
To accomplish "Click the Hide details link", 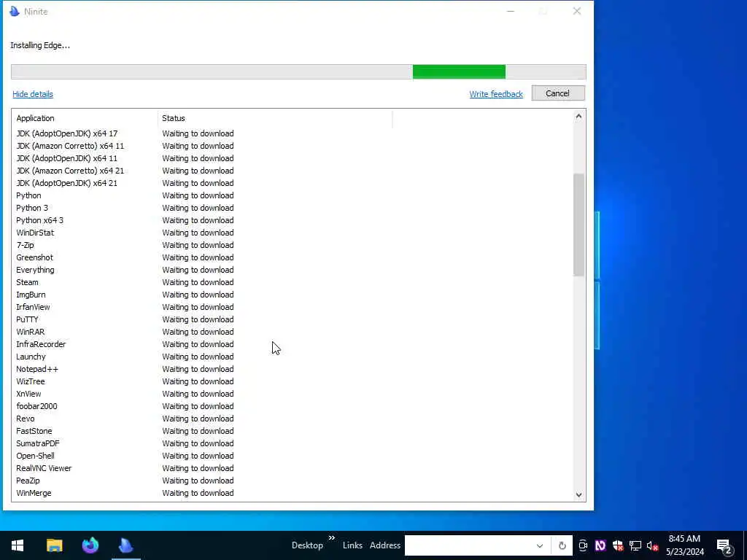I will (32, 94).
